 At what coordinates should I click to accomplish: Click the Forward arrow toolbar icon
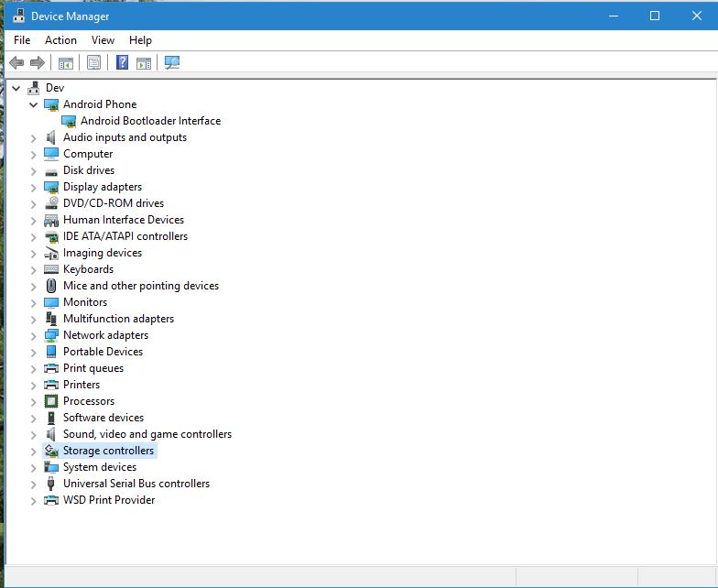[38, 63]
